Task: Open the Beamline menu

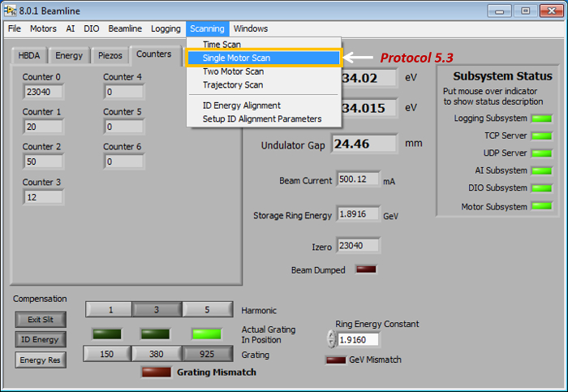Action: coord(125,28)
